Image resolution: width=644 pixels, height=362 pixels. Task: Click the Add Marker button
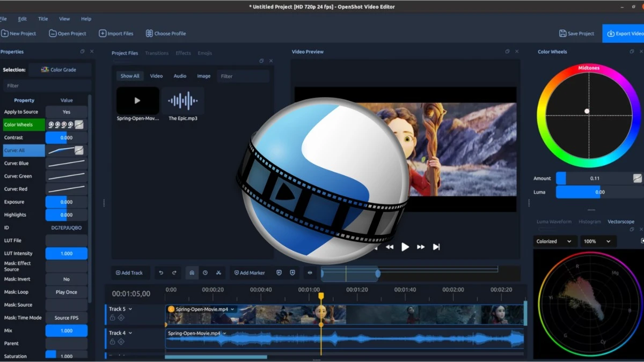pyautogui.click(x=250, y=273)
